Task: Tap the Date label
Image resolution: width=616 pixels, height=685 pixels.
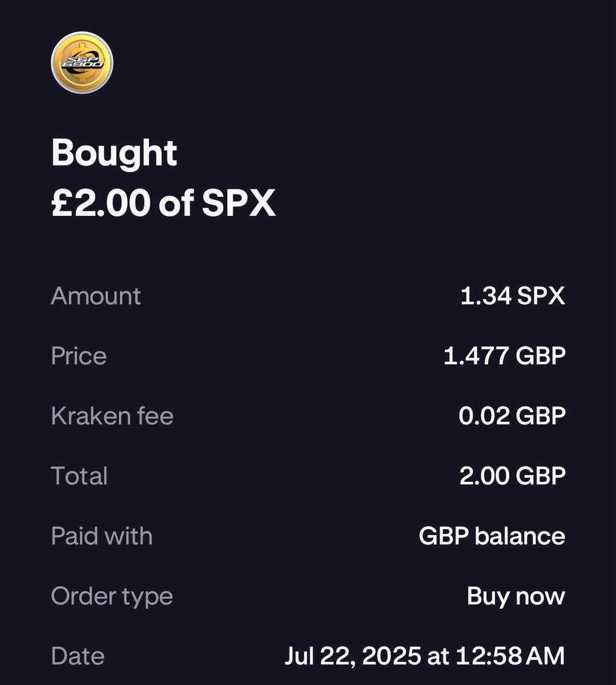Action: (78, 656)
